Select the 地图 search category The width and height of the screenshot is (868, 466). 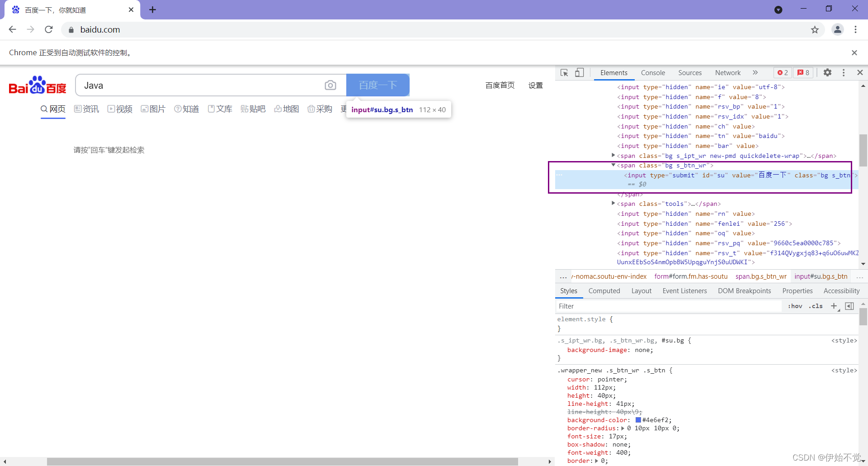point(287,109)
